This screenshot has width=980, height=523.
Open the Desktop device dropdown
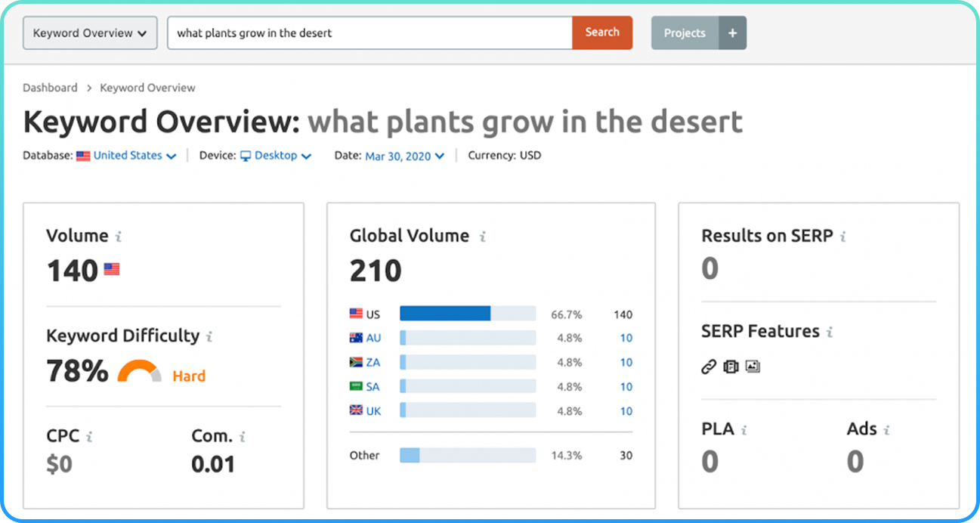[x=276, y=156]
